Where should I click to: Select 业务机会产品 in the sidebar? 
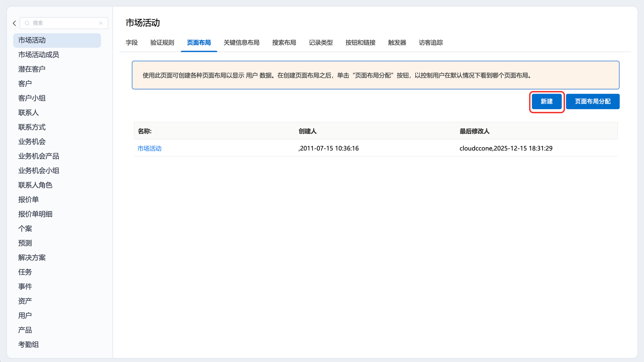point(39,156)
